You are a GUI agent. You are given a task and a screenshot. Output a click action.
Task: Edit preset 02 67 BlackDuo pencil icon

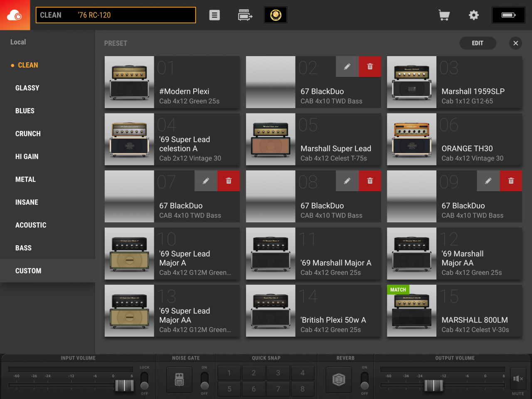347,66
